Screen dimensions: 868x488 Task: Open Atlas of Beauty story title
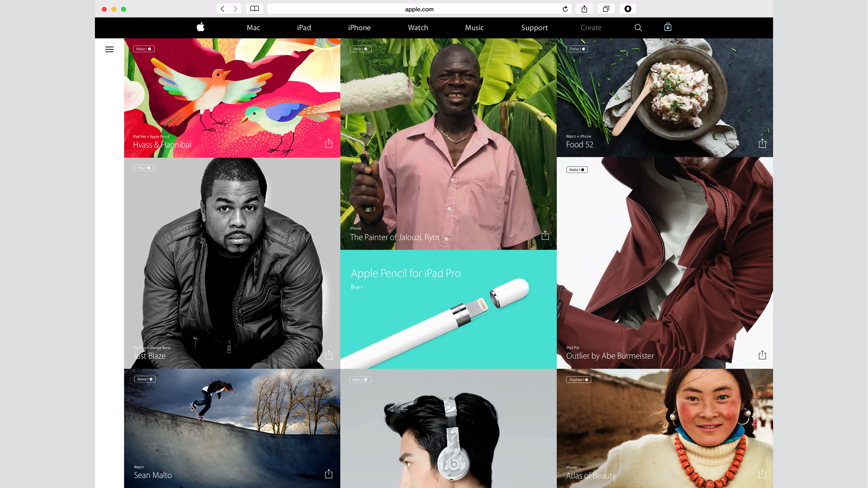tap(591, 476)
